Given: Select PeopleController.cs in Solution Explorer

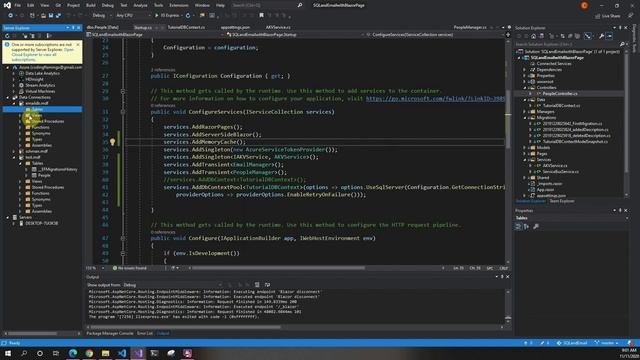Looking at the screenshot, I should click(x=560, y=93).
